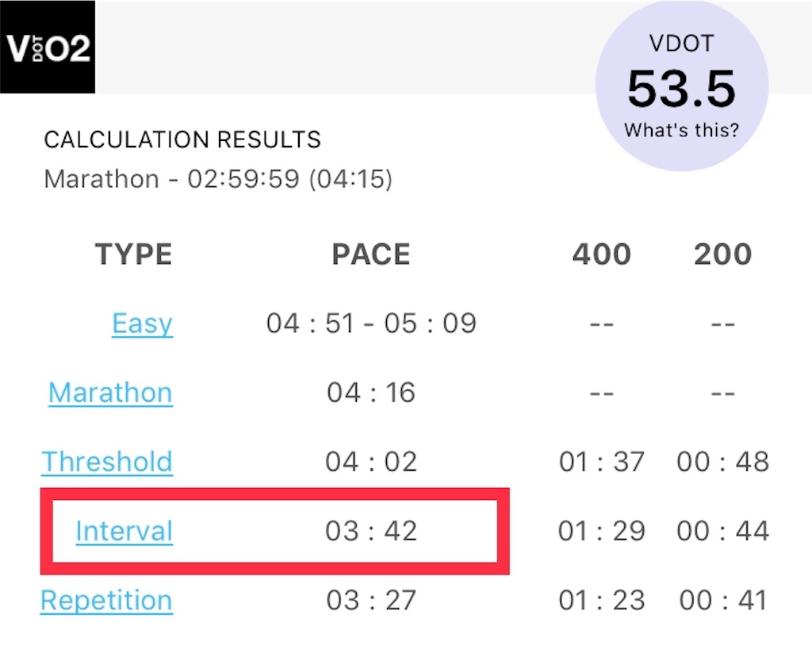The height and width of the screenshot is (653, 812).
Task: Click the VDOT 53.5 score circle
Action: pyautogui.click(x=681, y=86)
